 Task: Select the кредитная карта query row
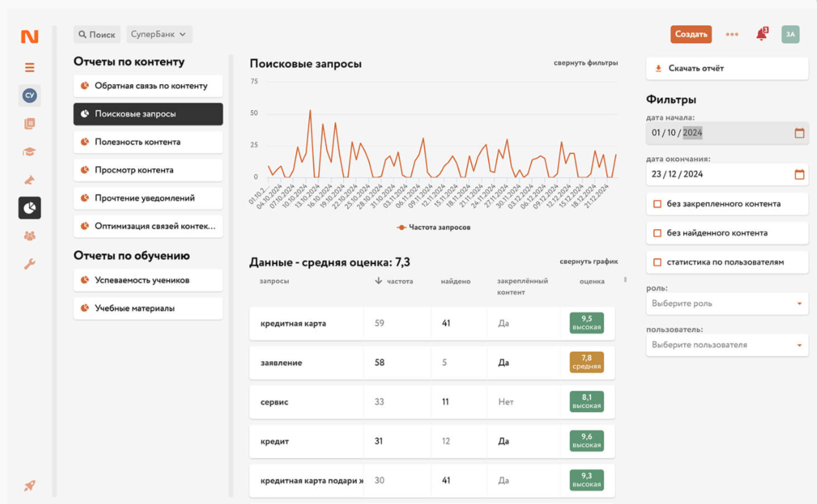(x=432, y=323)
